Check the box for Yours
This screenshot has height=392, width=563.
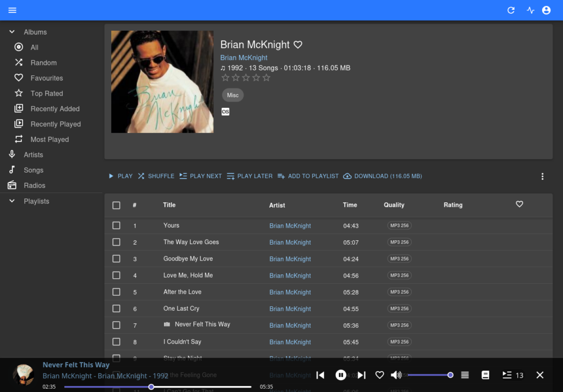pos(117,225)
